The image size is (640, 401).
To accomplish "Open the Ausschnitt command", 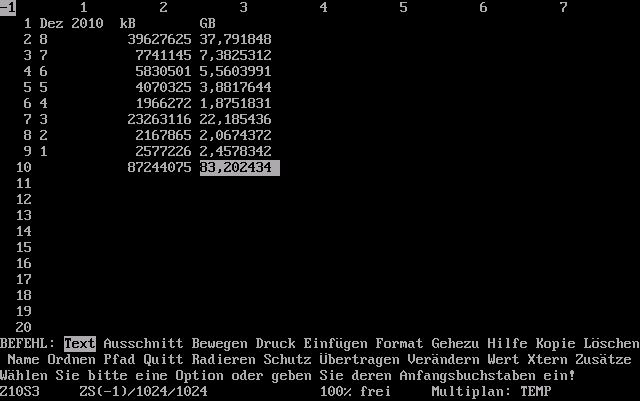I will (x=143, y=343).
